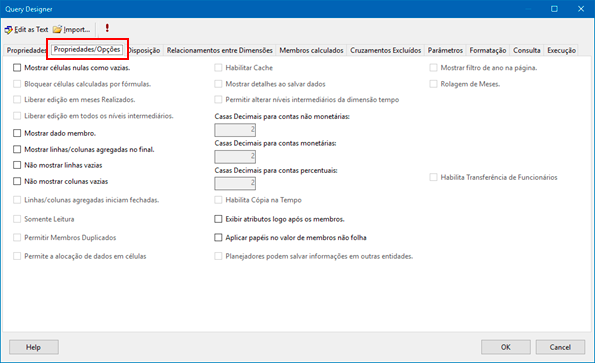
Task: Click 'Casas Decimais para contas não monetárias:' label
Action: click(282, 116)
